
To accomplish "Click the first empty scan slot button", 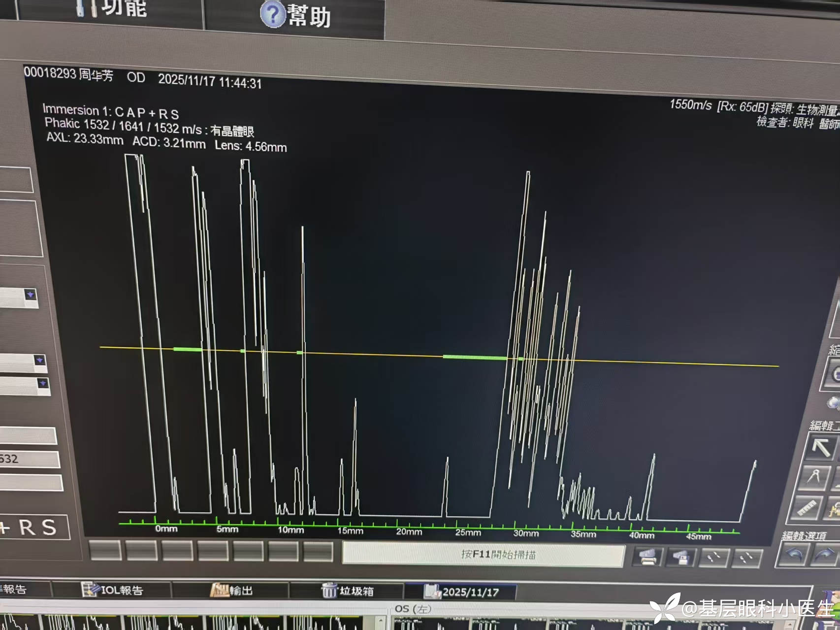I will tap(105, 550).
